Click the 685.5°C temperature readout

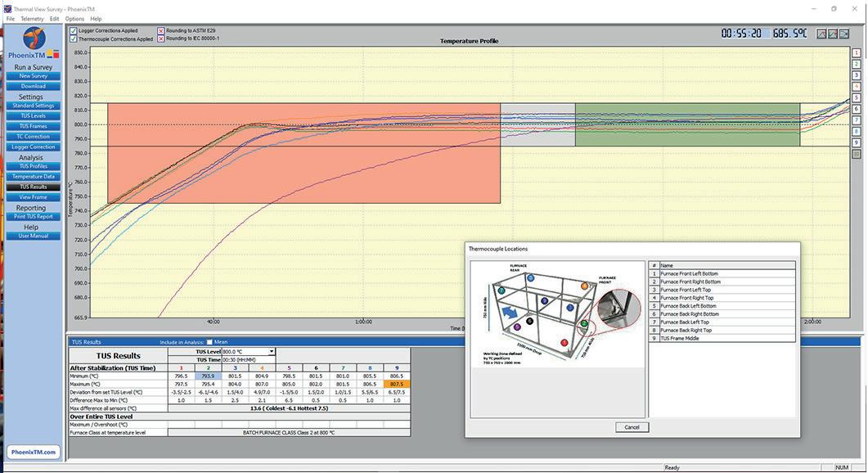(790, 34)
